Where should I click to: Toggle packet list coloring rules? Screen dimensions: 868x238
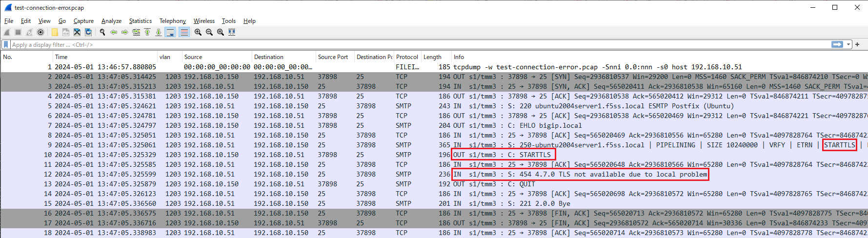pos(184,32)
